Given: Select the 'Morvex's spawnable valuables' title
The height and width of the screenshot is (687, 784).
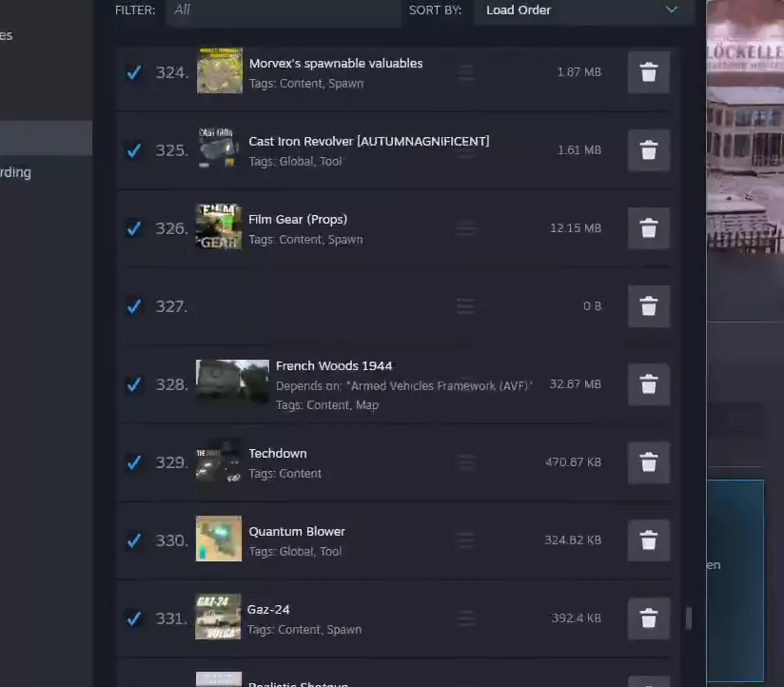Looking at the screenshot, I should 336,64.
